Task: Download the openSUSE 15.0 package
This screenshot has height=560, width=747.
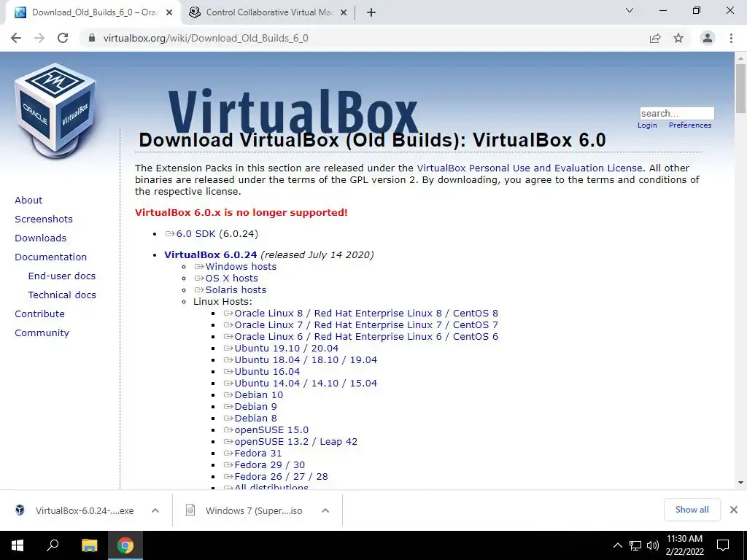Action: click(x=271, y=430)
